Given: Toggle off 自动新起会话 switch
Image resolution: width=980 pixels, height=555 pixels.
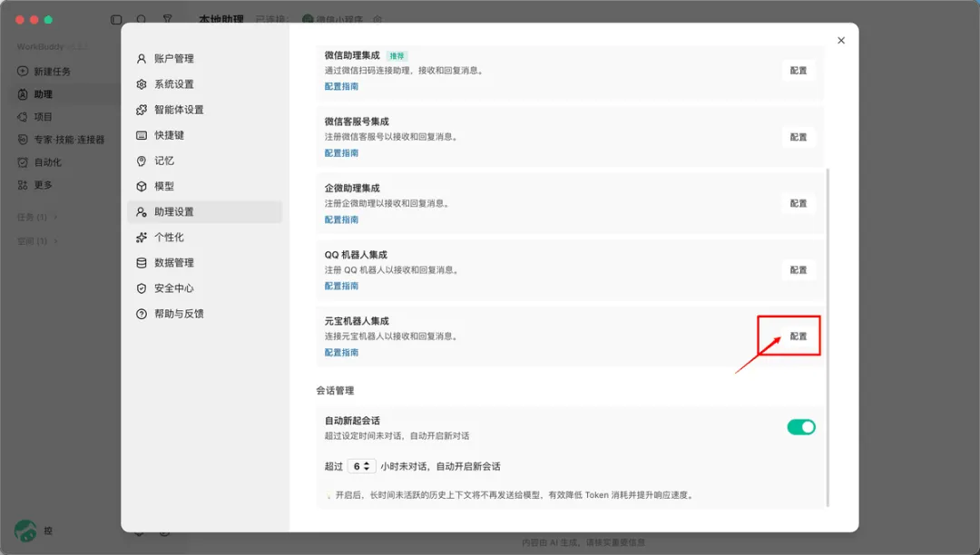Looking at the screenshot, I should [801, 427].
